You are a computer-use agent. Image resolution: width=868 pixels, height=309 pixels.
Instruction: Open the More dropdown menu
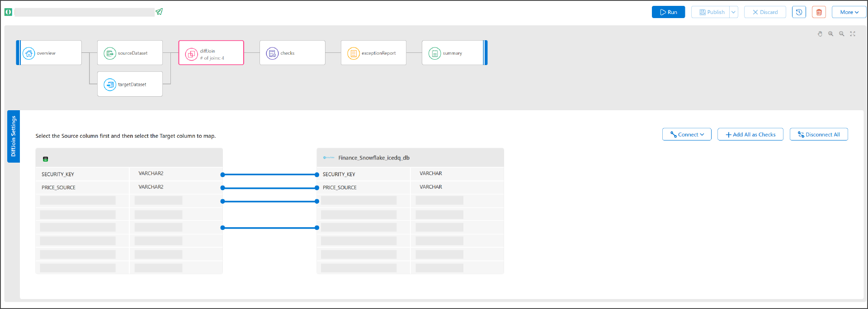(849, 12)
